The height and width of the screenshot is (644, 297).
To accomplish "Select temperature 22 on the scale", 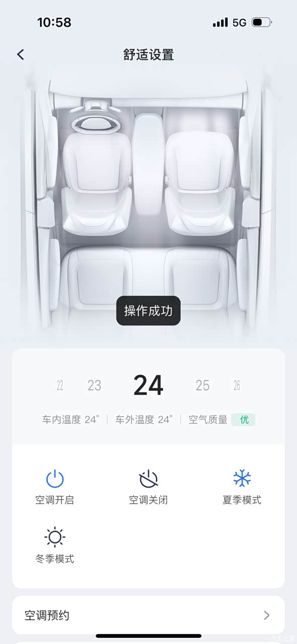I will pyautogui.click(x=60, y=386).
